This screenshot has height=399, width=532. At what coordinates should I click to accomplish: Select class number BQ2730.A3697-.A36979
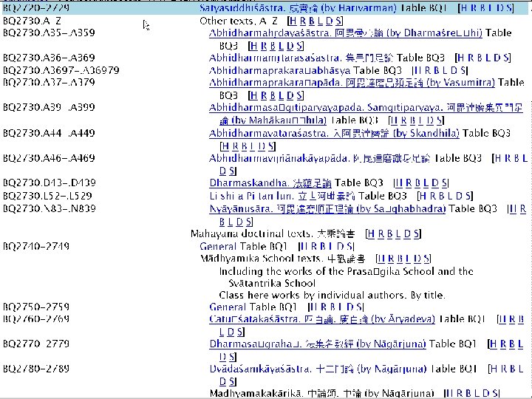click(x=61, y=71)
